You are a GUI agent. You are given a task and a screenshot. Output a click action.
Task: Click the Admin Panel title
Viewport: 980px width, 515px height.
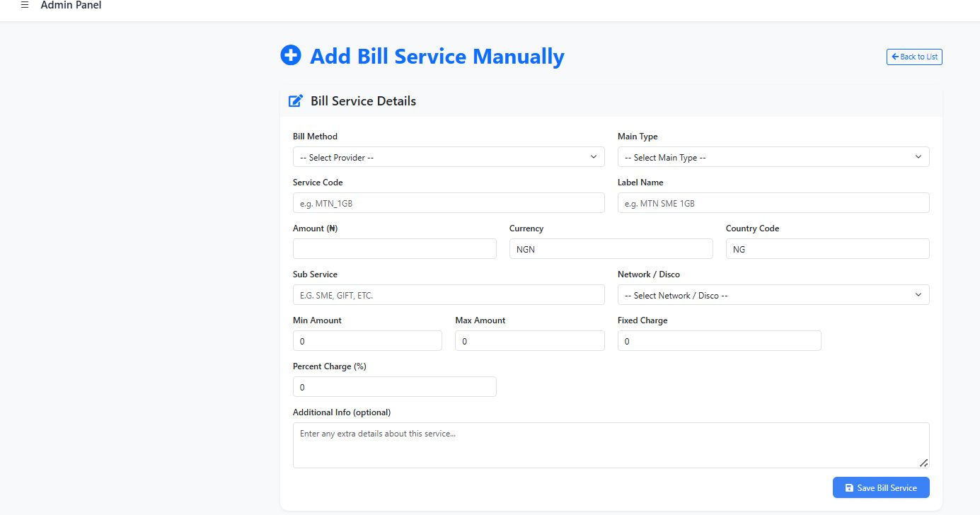71,6
